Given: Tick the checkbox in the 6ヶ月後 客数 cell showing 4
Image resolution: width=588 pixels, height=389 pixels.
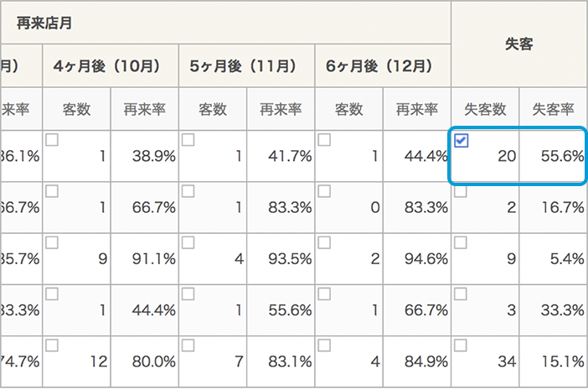Looking at the screenshot, I should (x=323, y=345).
